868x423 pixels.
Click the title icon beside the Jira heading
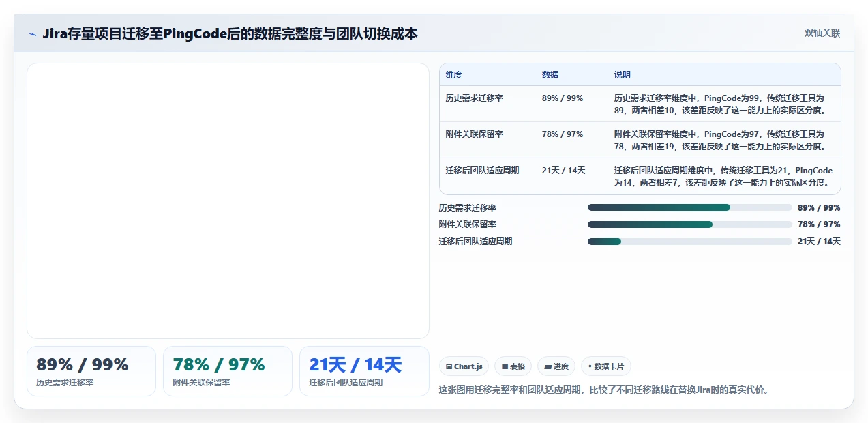point(32,34)
